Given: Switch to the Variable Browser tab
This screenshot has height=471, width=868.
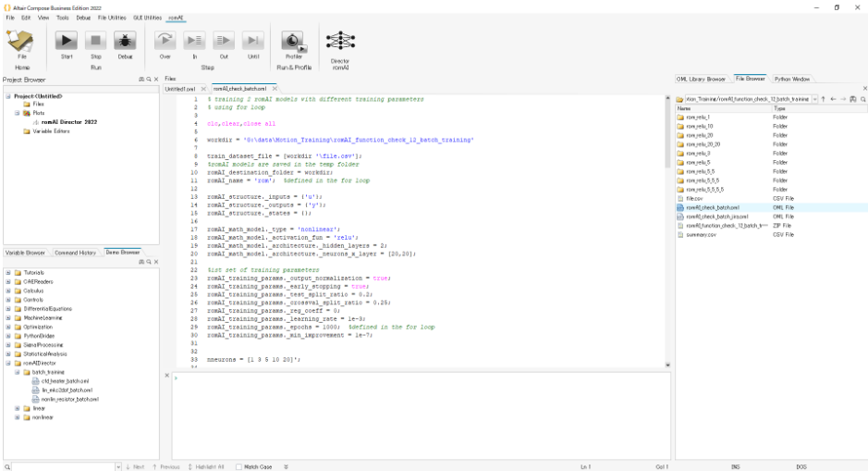Looking at the screenshot, I should click(x=25, y=253).
